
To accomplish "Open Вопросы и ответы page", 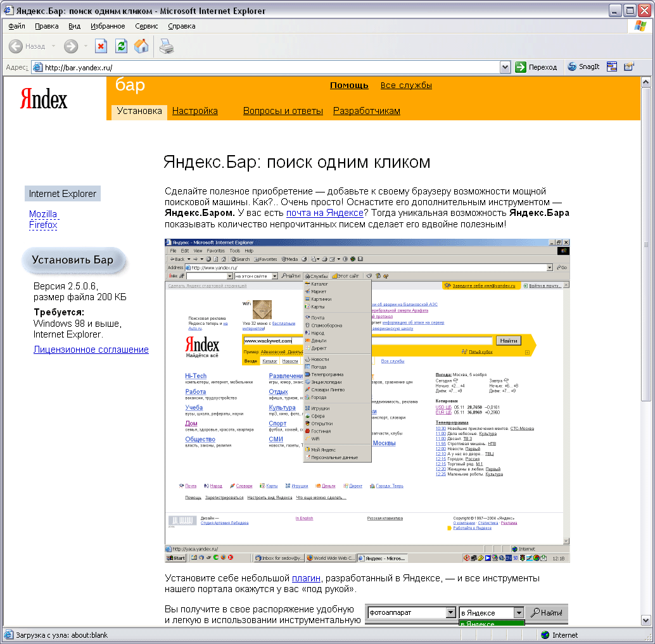I will 283,111.
